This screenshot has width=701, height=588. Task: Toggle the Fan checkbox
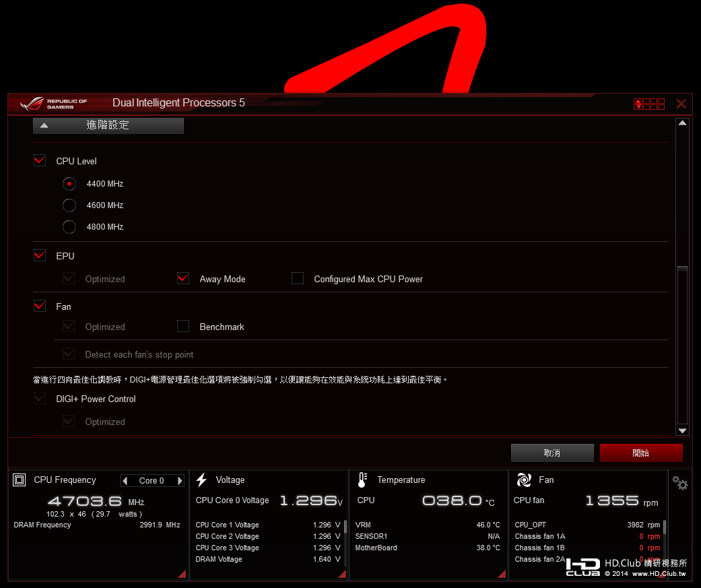(x=40, y=306)
